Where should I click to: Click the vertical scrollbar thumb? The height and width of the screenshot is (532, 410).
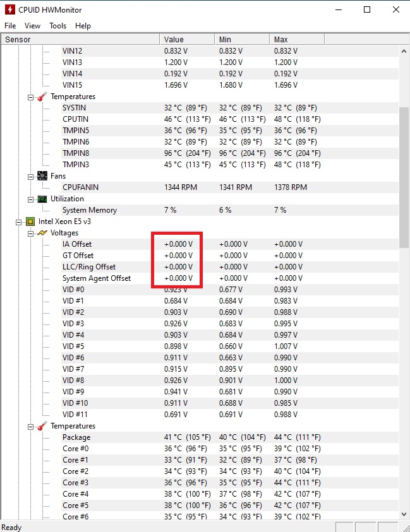[x=404, y=170]
